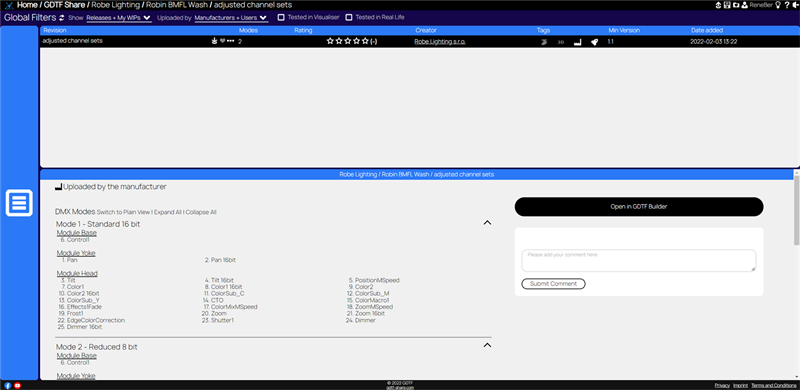Download the adjusted channel sets revision
The image size is (800, 390).
point(214,41)
